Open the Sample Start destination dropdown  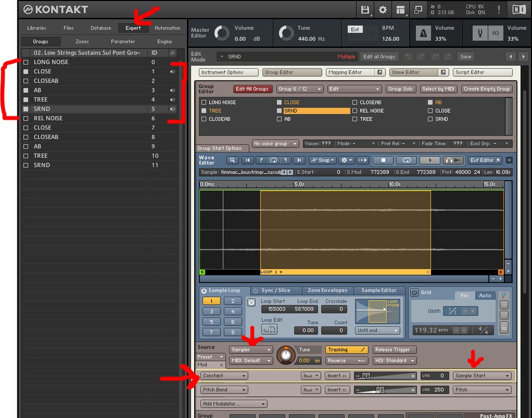point(482,375)
